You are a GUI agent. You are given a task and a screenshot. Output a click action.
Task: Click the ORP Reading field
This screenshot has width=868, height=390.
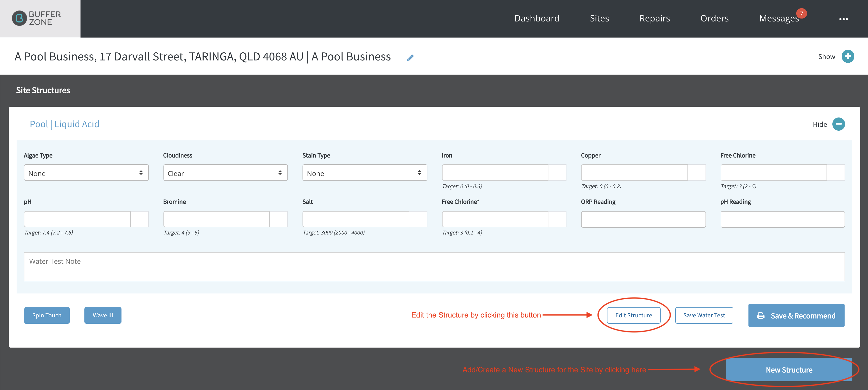point(643,219)
